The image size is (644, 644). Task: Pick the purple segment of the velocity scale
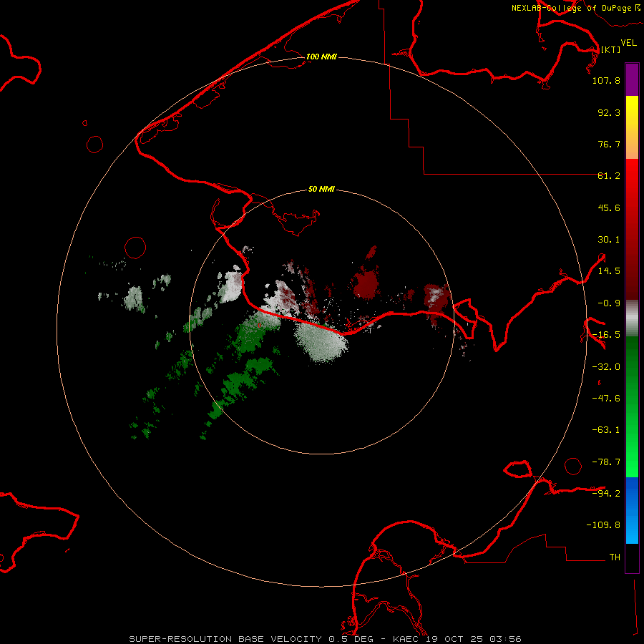click(x=632, y=80)
